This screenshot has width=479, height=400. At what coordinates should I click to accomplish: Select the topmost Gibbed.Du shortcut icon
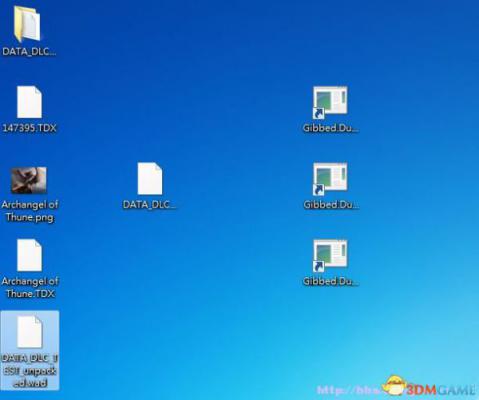(330, 102)
